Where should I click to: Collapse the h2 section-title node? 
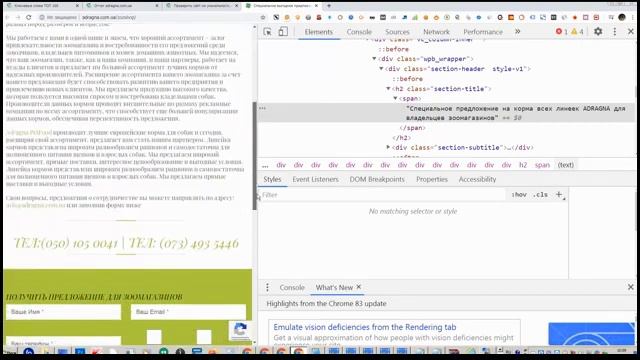pos(388,89)
